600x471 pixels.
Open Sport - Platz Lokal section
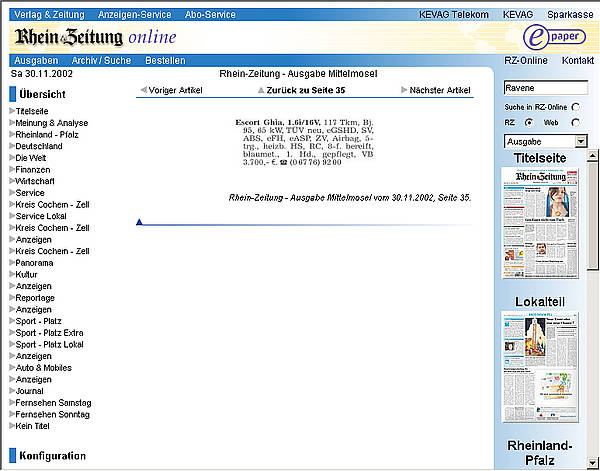click(x=49, y=344)
